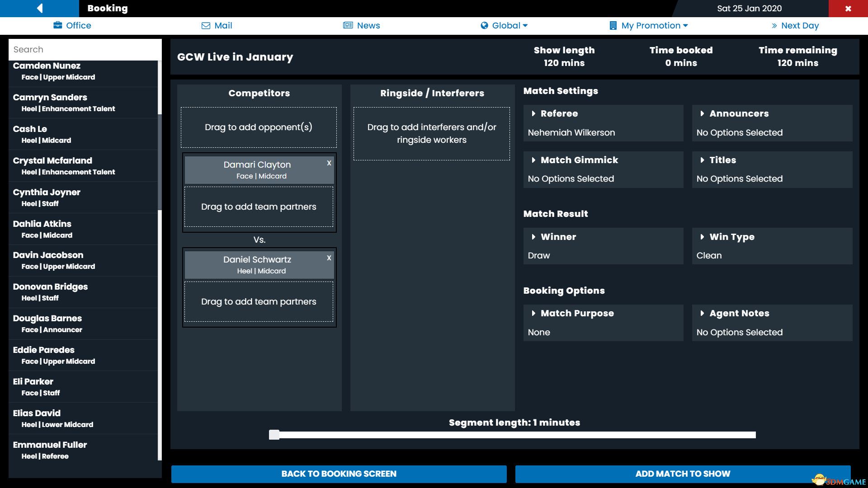The width and height of the screenshot is (868, 488).
Task: Open the My Promotion dropdown menu
Action: tap(685, 26)
